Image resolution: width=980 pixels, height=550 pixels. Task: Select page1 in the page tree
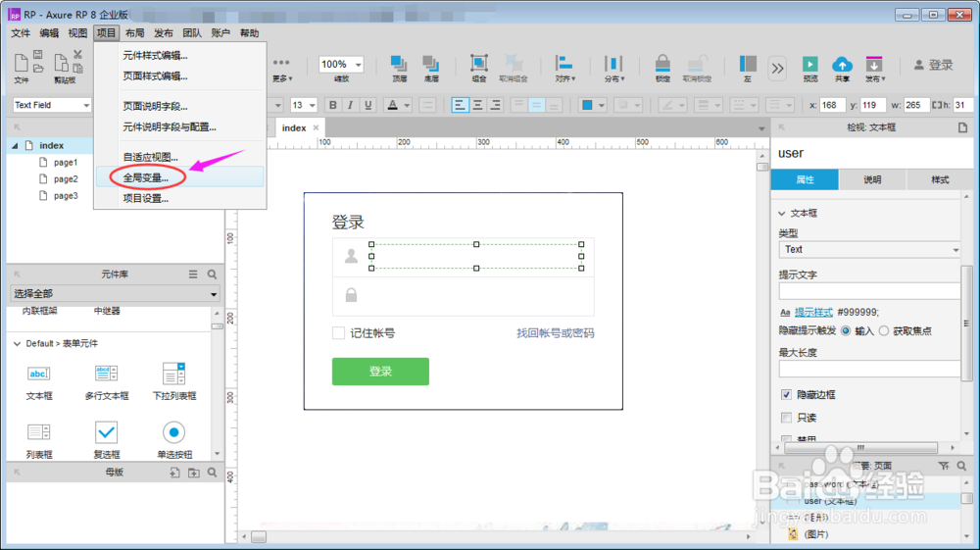(65, 163)
